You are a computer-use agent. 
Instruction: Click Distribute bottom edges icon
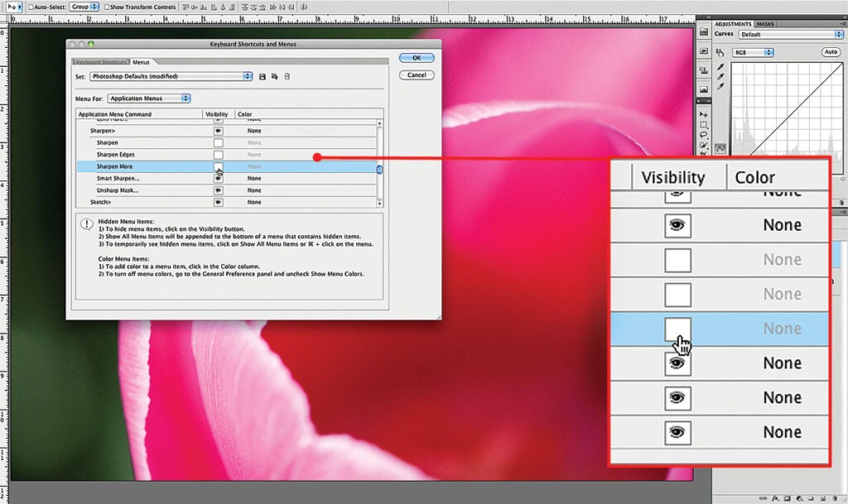263,7
